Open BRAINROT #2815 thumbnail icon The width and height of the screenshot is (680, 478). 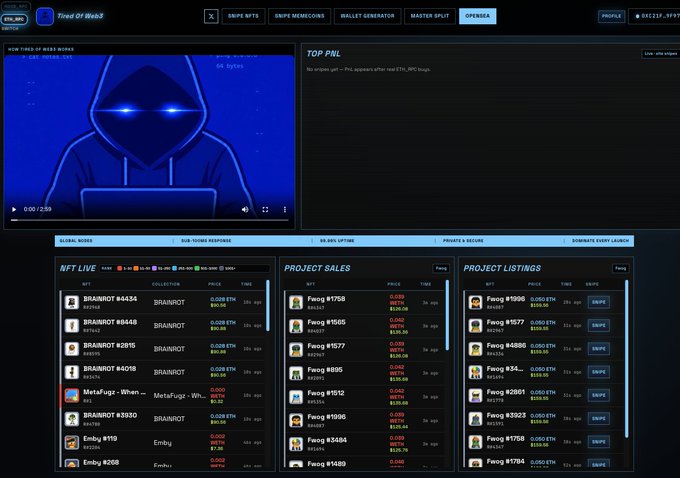72,349
